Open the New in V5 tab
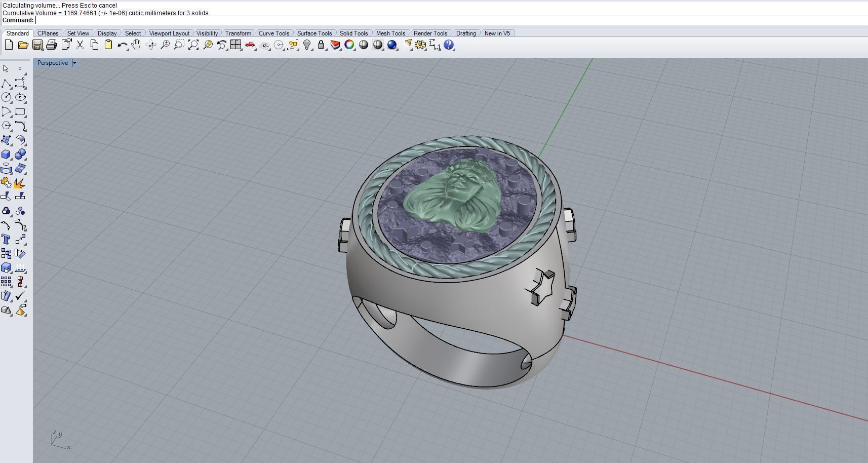 point(497,33)
